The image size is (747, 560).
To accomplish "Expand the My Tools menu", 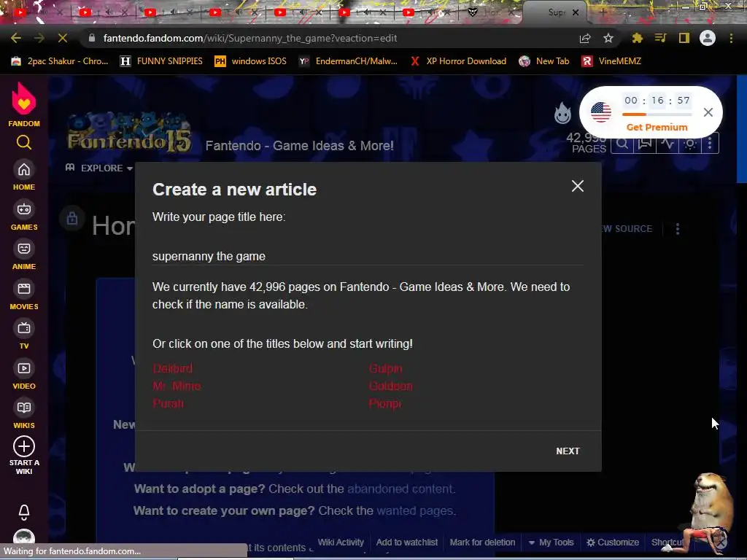I will click(x=551, y=542).
